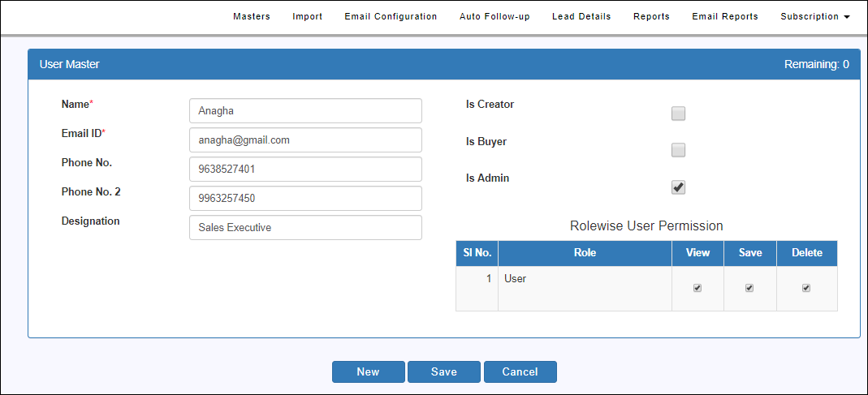Uncheck the Is Admin checkbox

coord(678,187)
